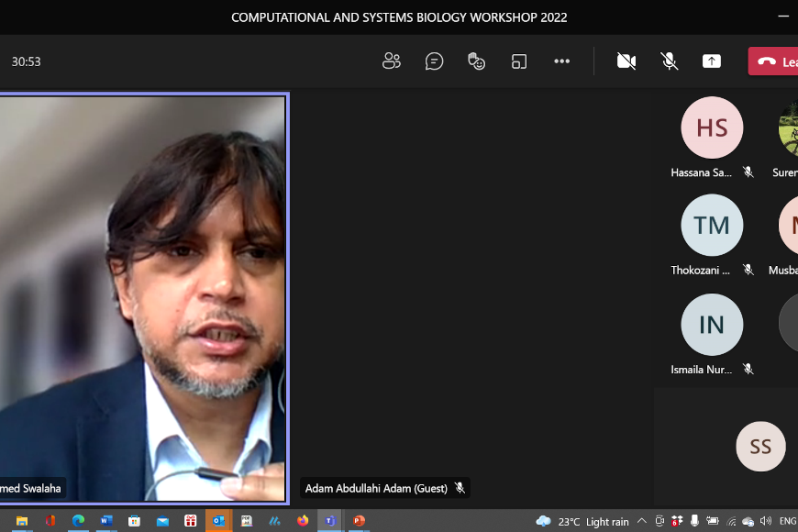The height and width of the screenshot is (532, 798).
Task: Click the Adam Abdullahi Adam (Guest) label
Action: tap(376, 489)
